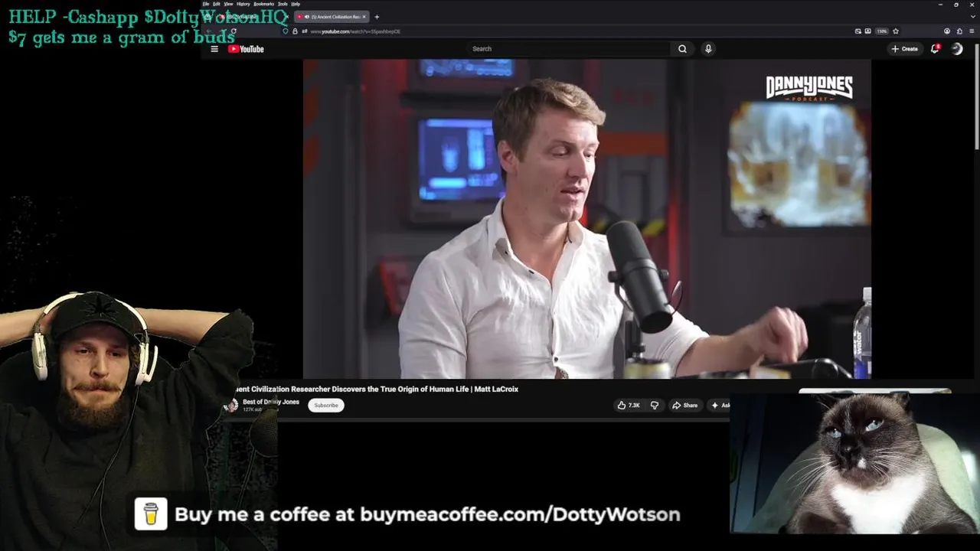The height and width of the screenshot is (551, 980).
Task: Click the video player to pause
Action: 587,219
